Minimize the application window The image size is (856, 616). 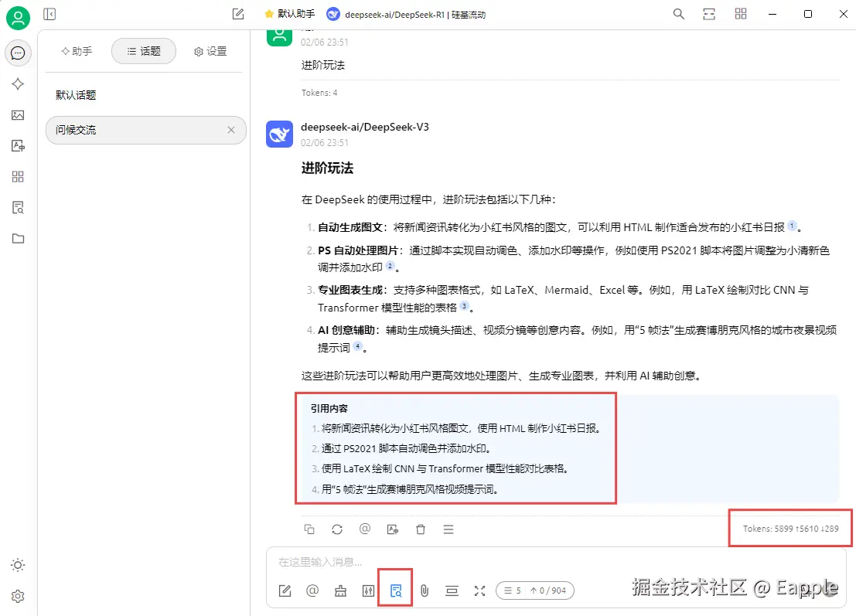point(772,14)
